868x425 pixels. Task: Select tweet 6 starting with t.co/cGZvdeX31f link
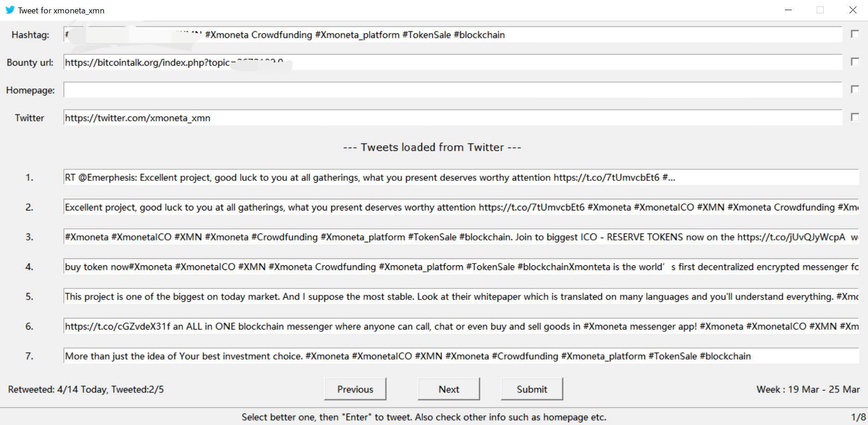click(x=461, y=326)
